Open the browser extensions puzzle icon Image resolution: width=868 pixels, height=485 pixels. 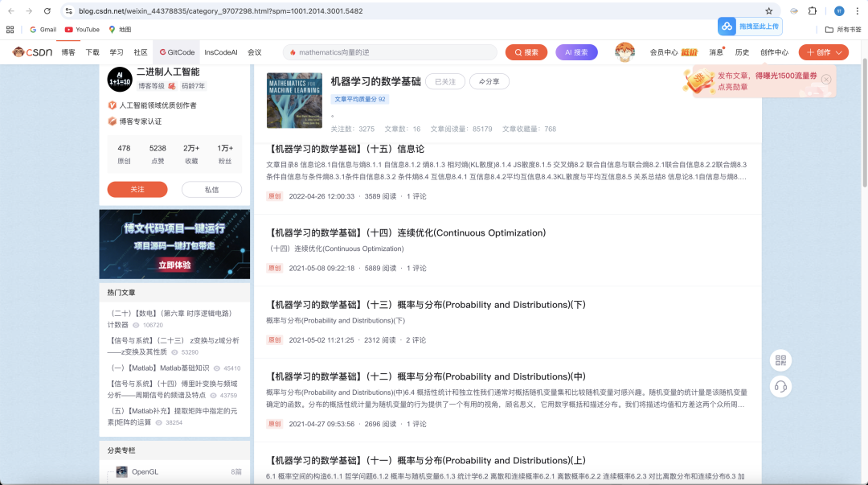(x=812, y=11)
